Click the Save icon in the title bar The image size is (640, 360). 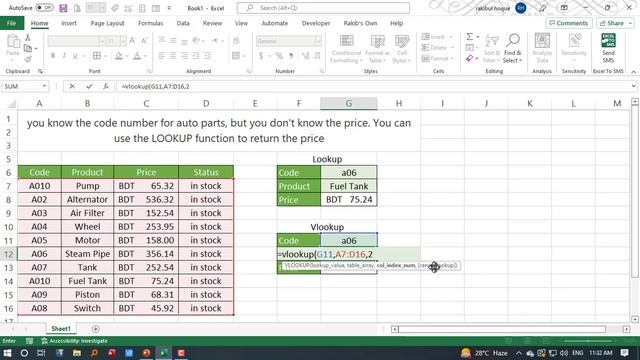pyautogui.click(x=63, y=8)
